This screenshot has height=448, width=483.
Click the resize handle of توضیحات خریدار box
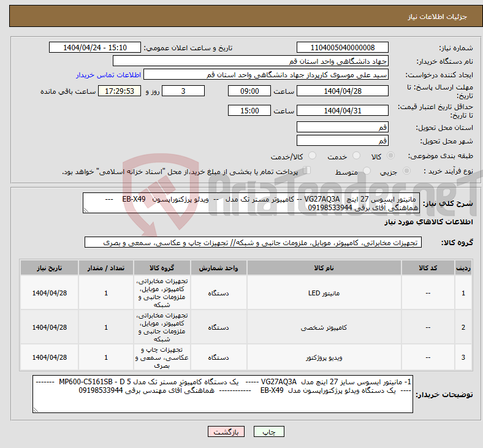(36, 409)
